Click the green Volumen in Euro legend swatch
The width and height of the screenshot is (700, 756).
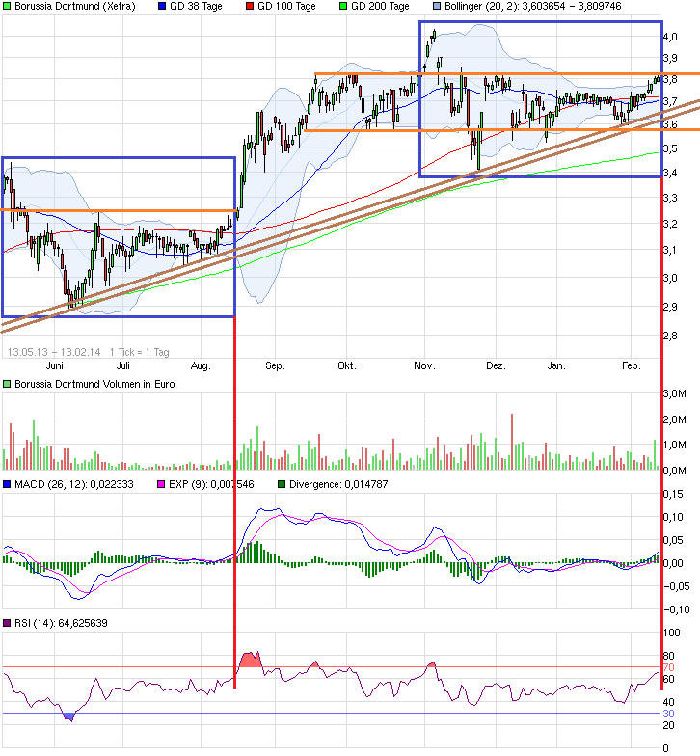pos(7,384)
